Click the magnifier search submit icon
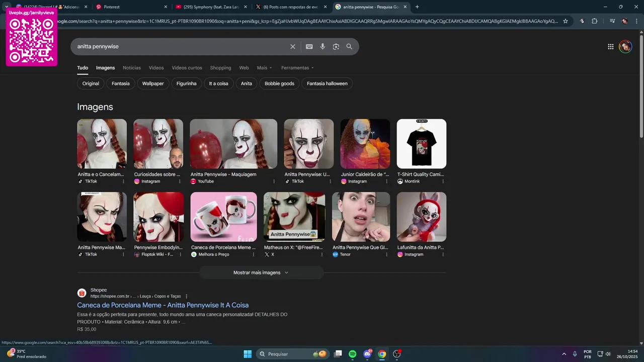Image resolution: width=644 pixels, height=362 pixels. pos(349,46)
